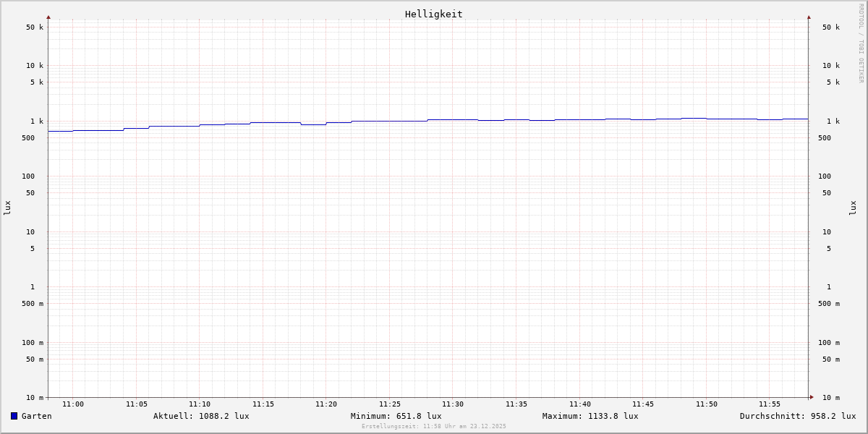Screen dimensions: 868x434
Task: Click the 11:00 time axis label
Action: tap(73, 404)
